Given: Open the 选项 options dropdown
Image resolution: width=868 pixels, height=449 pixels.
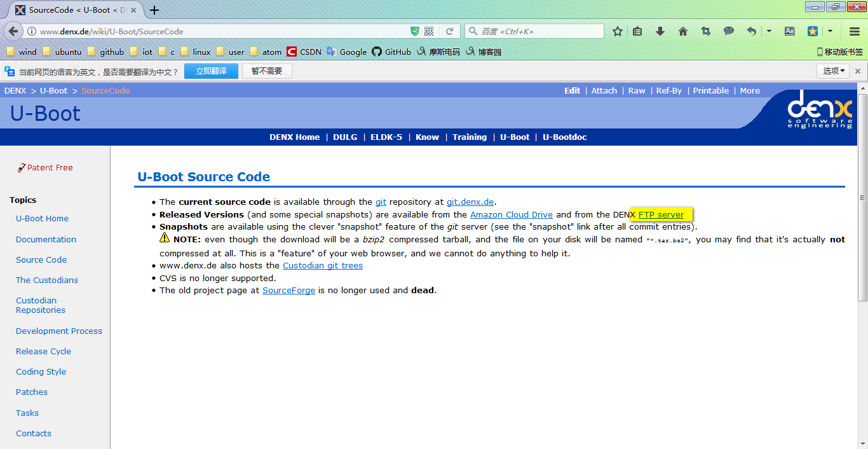Looking at the screenshot, I should click(x=833, y=71).
